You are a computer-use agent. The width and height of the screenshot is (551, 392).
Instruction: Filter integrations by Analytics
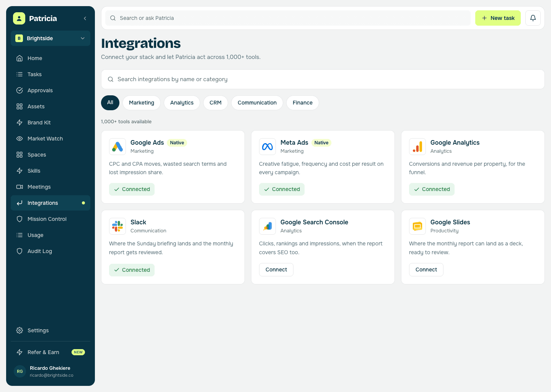[182, 103]
